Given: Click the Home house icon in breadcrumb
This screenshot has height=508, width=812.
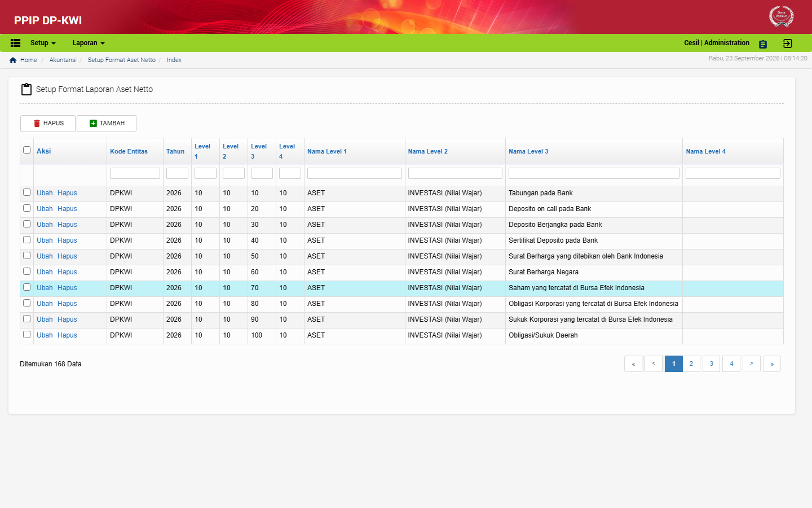Looking at the screenshot, I should [x=13, y=60].
